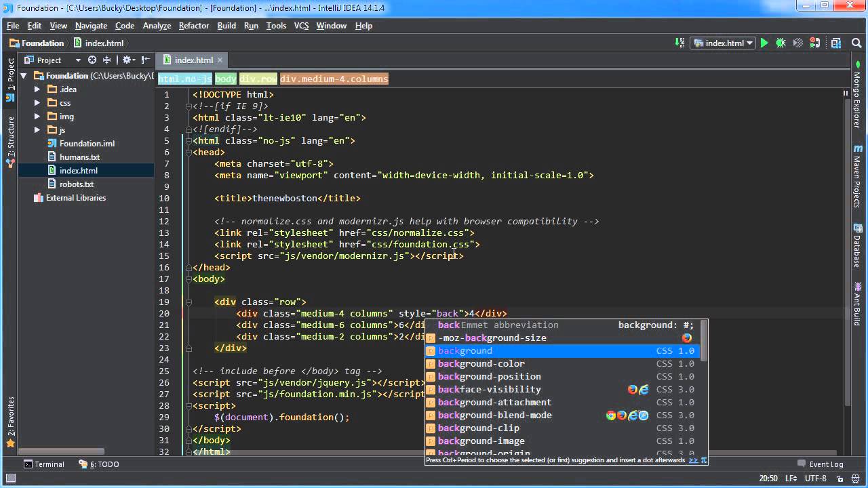Expand the js folder
The image size is (868, 488).
(x=37, y=130)
